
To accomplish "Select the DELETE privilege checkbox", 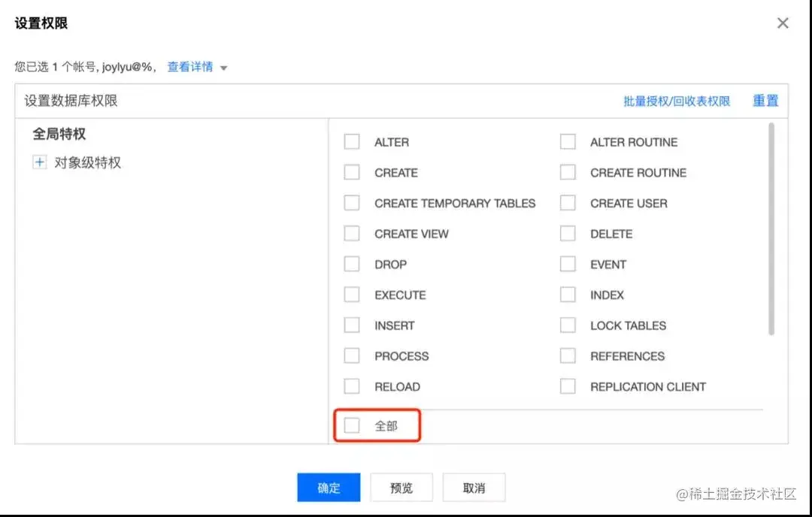I will pos(568,234).
